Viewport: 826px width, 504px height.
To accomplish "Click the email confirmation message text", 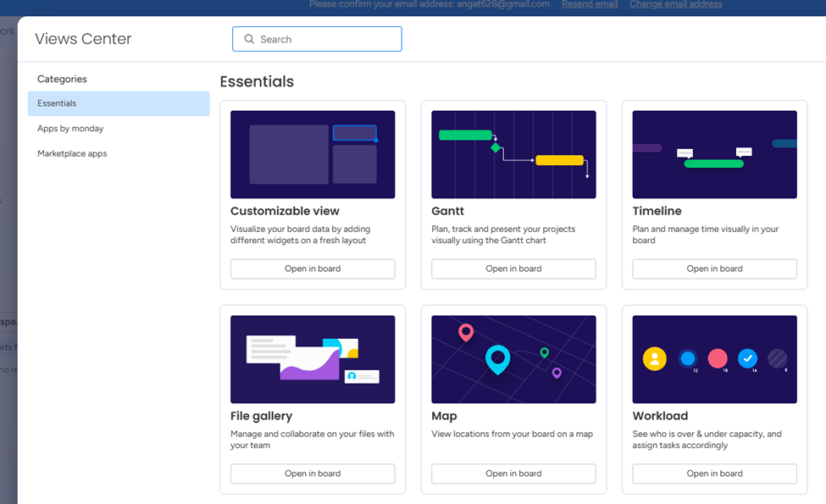I will (x=430, y=4).
